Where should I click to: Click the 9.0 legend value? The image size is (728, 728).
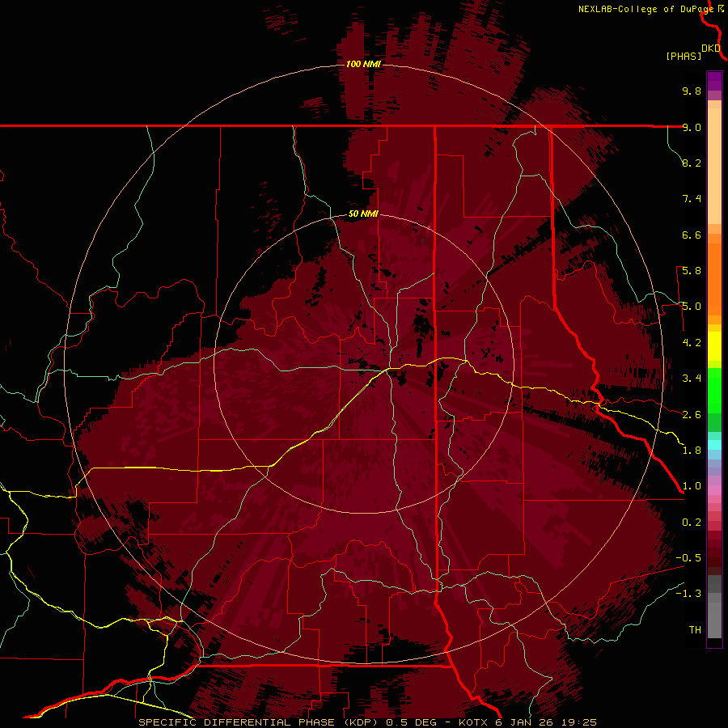pyautogui.click(x=692, y=127)
